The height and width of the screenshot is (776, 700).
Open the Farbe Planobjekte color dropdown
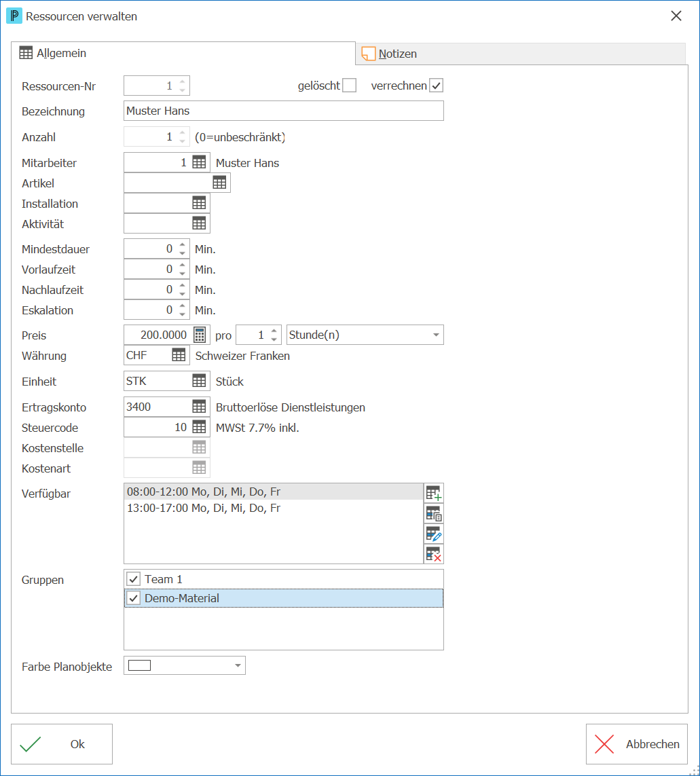(x=238, y=665)
